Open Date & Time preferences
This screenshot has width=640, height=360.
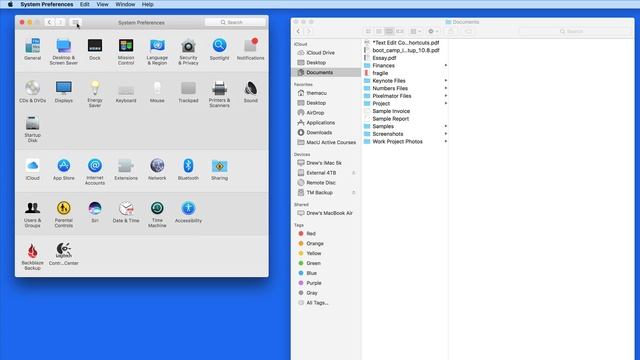coord(126,211)
